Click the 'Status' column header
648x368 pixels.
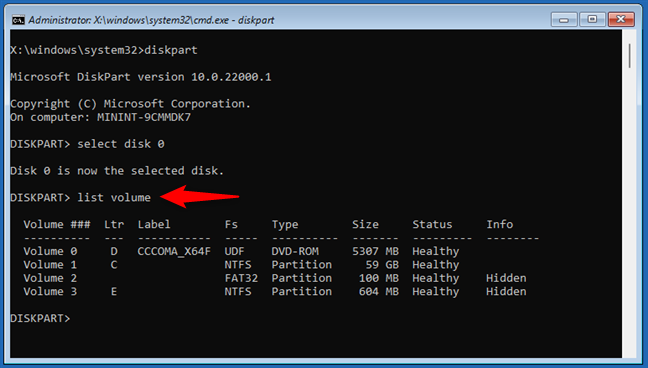pos(432,224)
